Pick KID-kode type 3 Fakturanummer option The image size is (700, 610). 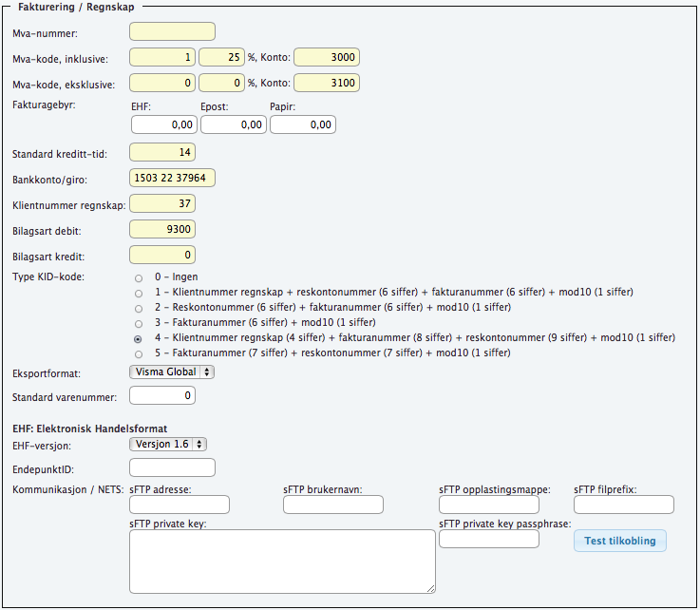click(139, 322)
